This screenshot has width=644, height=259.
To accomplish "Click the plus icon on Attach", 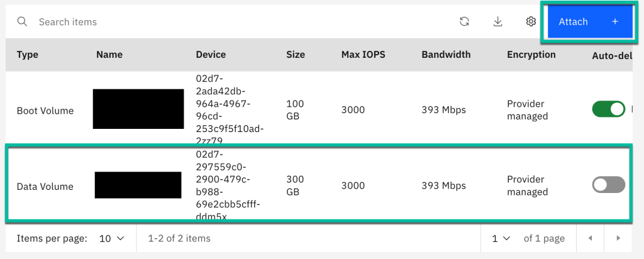I will [x=614, y=22].
